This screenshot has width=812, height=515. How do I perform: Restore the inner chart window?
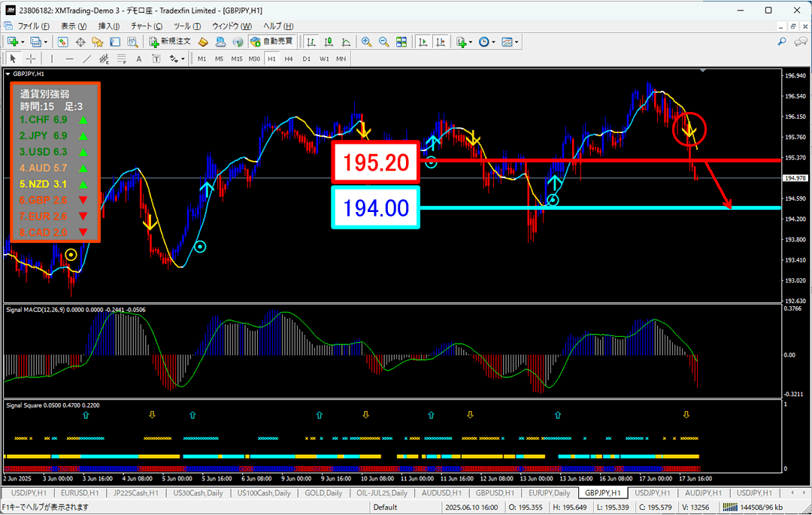[x=793, y=26]
